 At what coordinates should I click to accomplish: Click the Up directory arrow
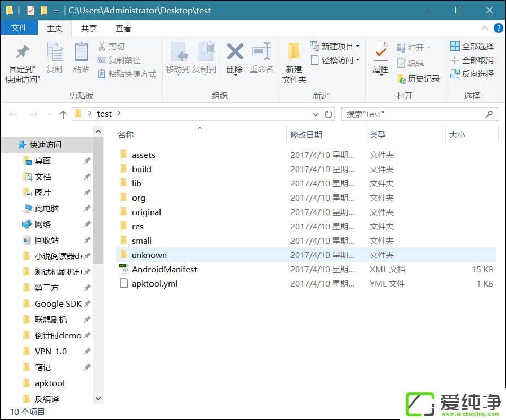coord(63,114)
